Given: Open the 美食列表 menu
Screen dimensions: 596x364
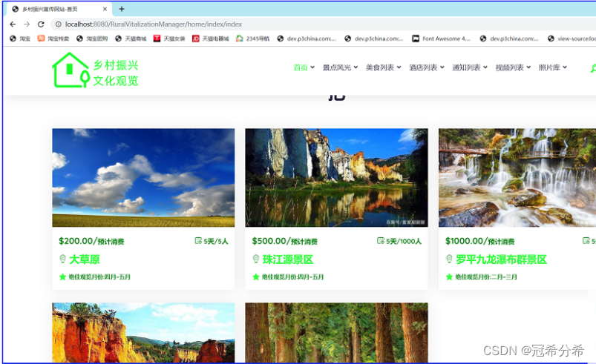Looking at the screenshot, I should [x=380, y=67].
